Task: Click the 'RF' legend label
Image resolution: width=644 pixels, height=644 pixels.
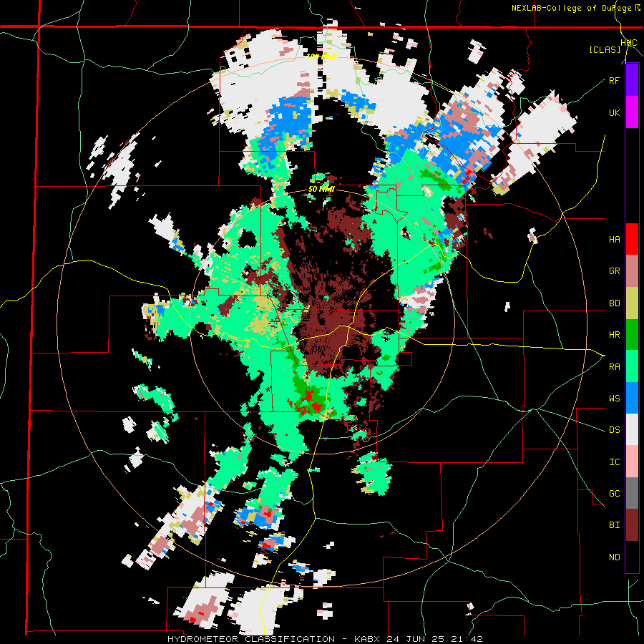Action: (x=614, y=80)
